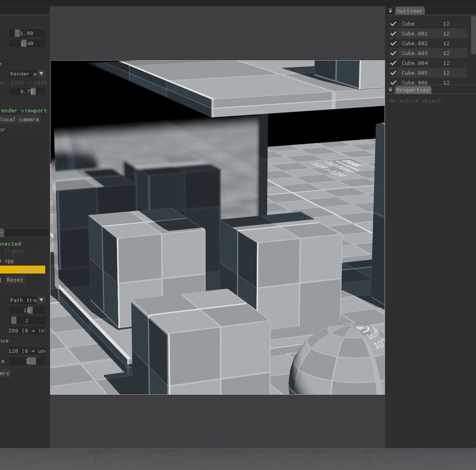Toggle the Cube.005 checkbox
The image size is (476, 470).
tap(393, 73)
